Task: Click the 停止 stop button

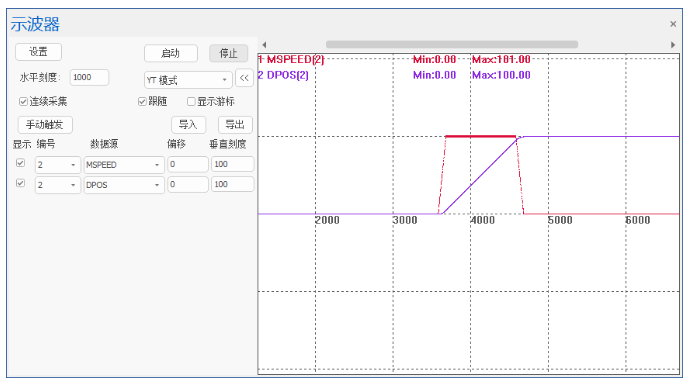Action: click(228, 53)
